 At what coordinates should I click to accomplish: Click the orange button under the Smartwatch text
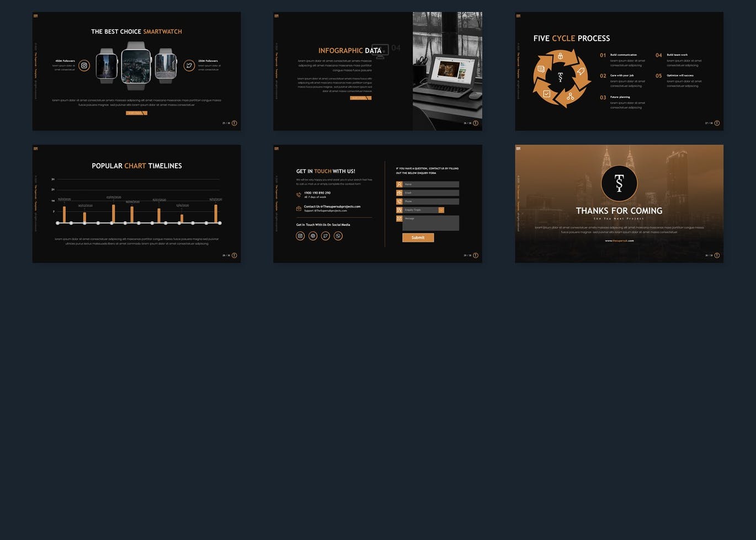(x=136, y=113)
